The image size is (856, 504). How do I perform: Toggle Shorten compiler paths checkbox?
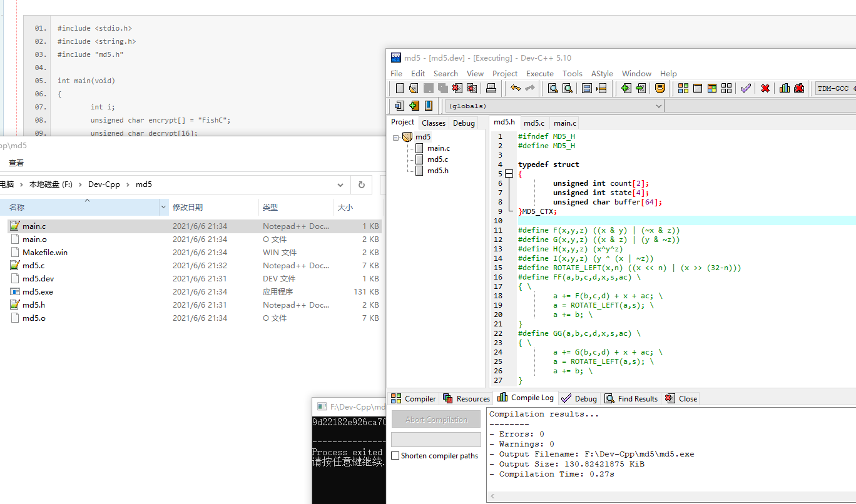click(x=395, y=456)
